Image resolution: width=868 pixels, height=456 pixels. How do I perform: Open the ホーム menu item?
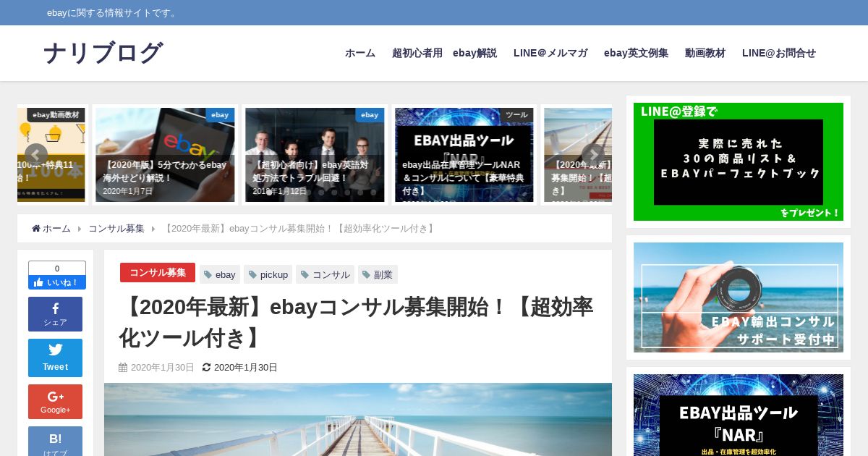360,53
